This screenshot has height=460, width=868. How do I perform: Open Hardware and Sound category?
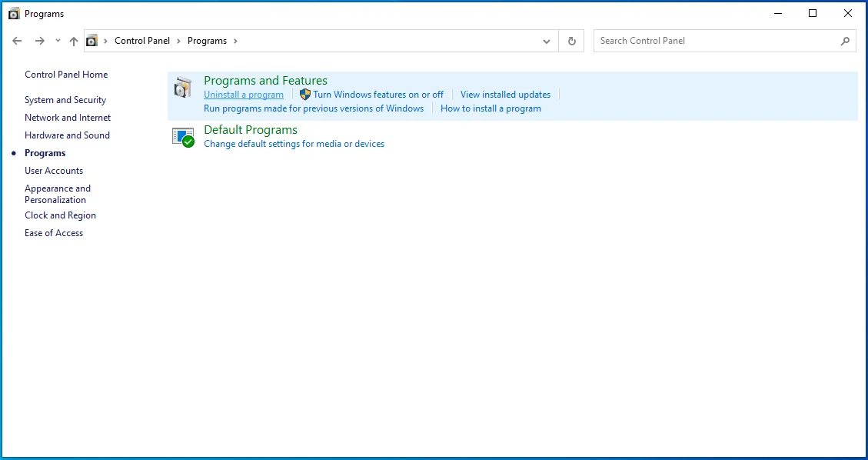(67, 135)
